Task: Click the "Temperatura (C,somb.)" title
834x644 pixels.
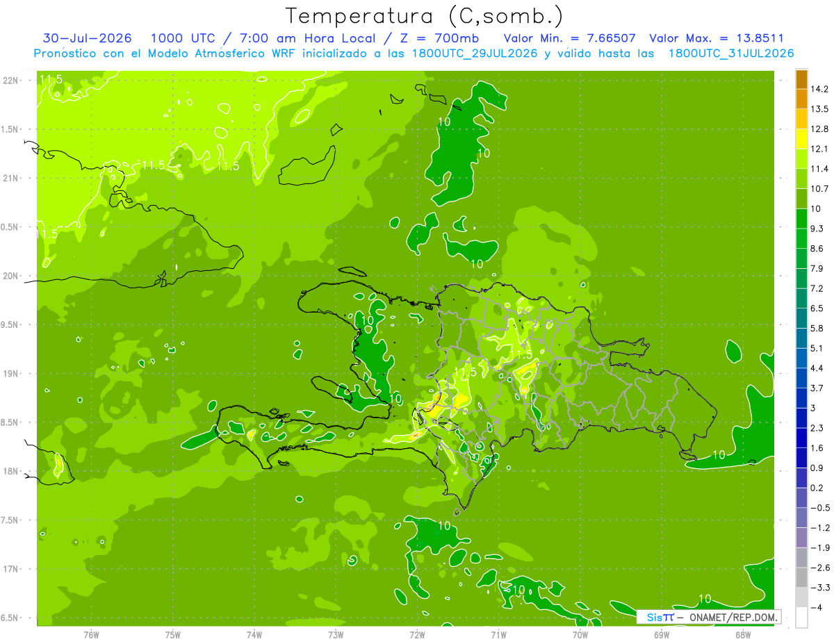Action: 425,16
